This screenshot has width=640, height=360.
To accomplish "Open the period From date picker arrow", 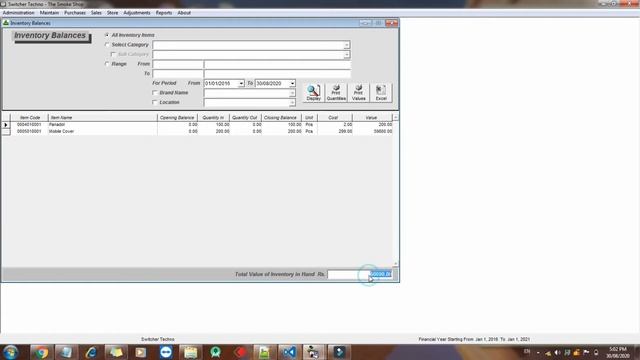I will click(241, 83).
